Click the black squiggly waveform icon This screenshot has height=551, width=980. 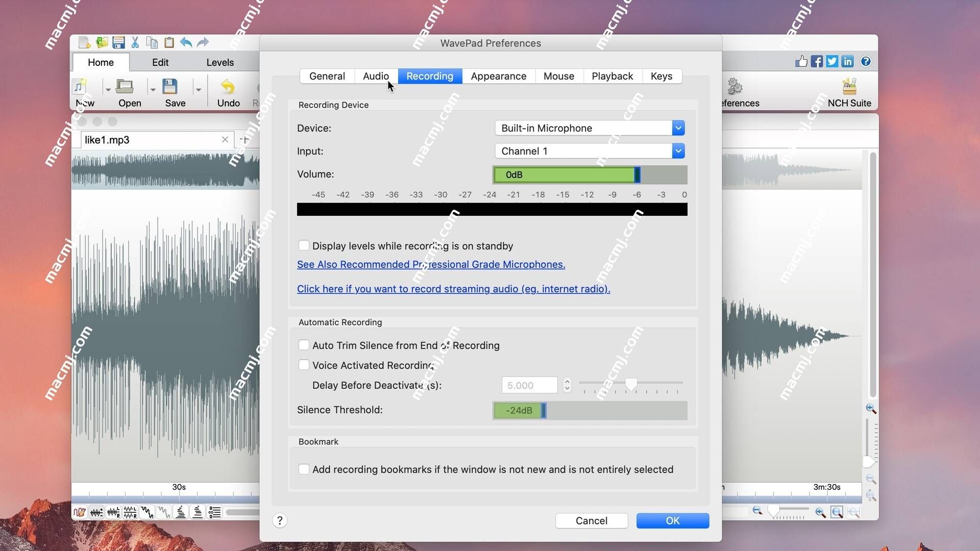[x=147, y=512]
